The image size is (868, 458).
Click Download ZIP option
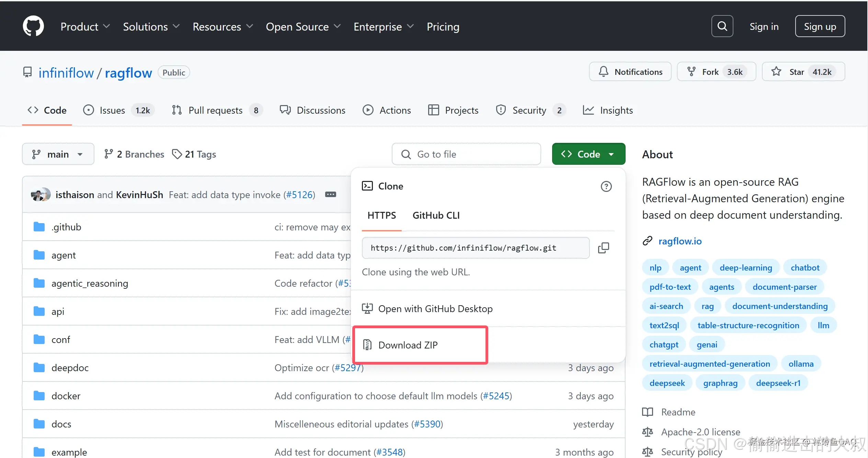pos(408,345)
